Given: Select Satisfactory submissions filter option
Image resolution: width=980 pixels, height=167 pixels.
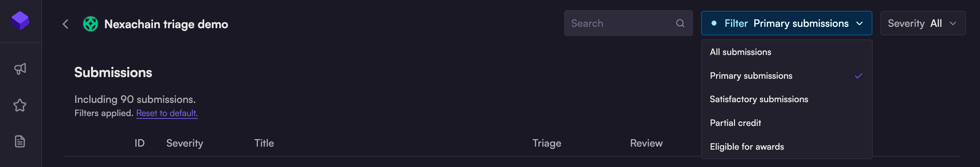Looking at the screenshot, I should [759, 99].
